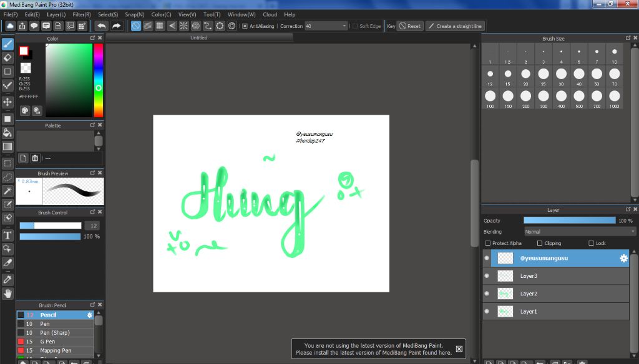Image resolution: width=639 pixels, height=364 pixels.
Task: Click Create a straight line button
Action: point(455,26)
